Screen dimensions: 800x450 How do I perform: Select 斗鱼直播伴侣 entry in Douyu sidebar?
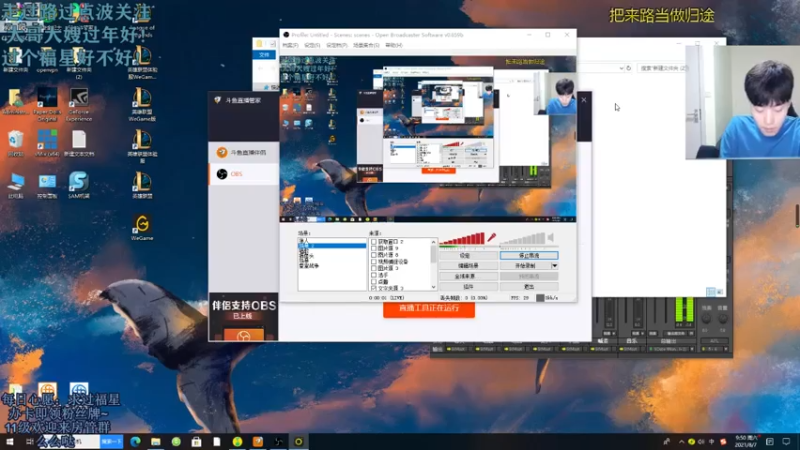coord(244,152)
